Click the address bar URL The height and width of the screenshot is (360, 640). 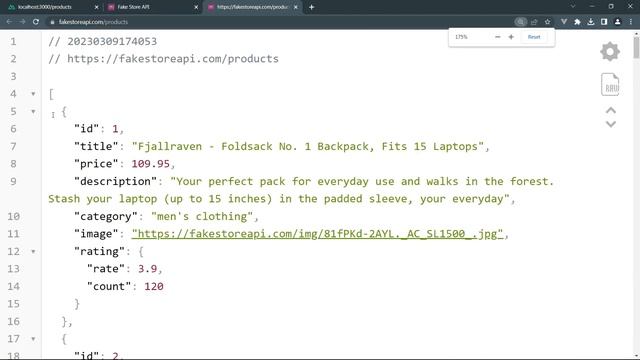93,22
